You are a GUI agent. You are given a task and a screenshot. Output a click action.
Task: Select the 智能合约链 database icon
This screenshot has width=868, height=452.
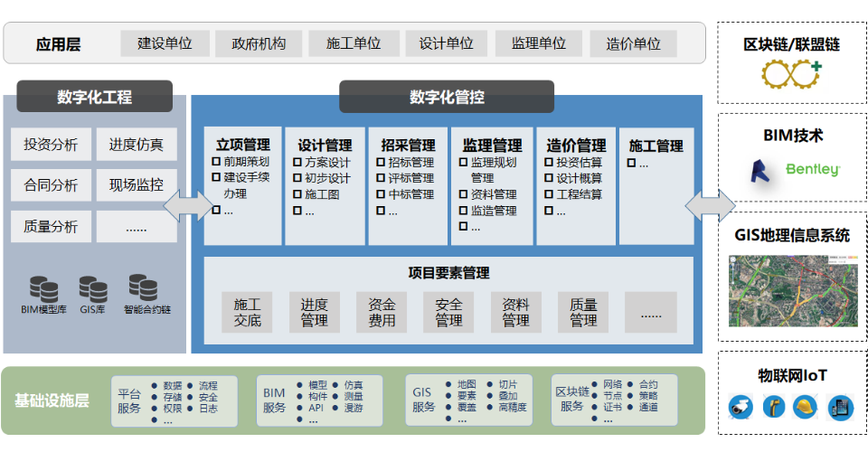pos(143,287)
